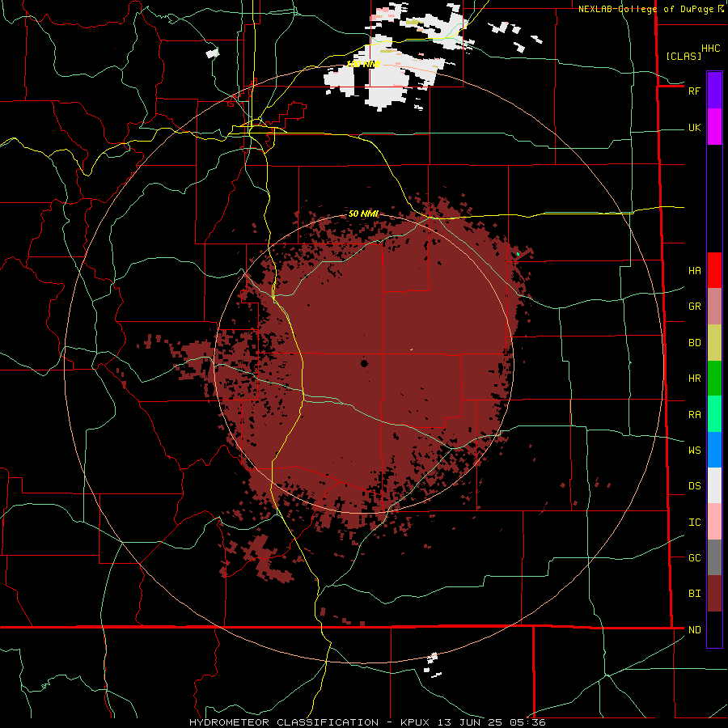
Task: Click the small yellow pixel near radar center
Action: pos(412,349)
